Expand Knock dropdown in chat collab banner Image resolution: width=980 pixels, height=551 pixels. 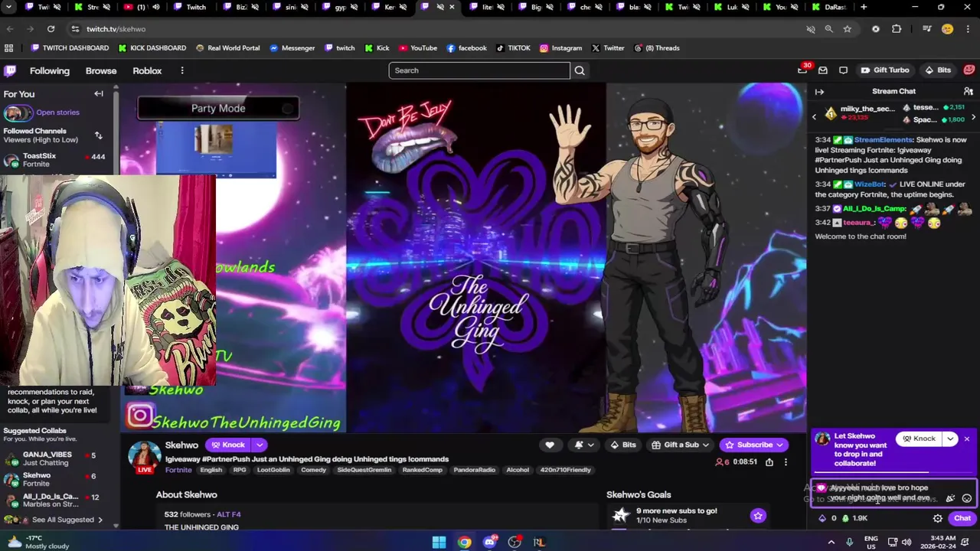tap(950, 439)
